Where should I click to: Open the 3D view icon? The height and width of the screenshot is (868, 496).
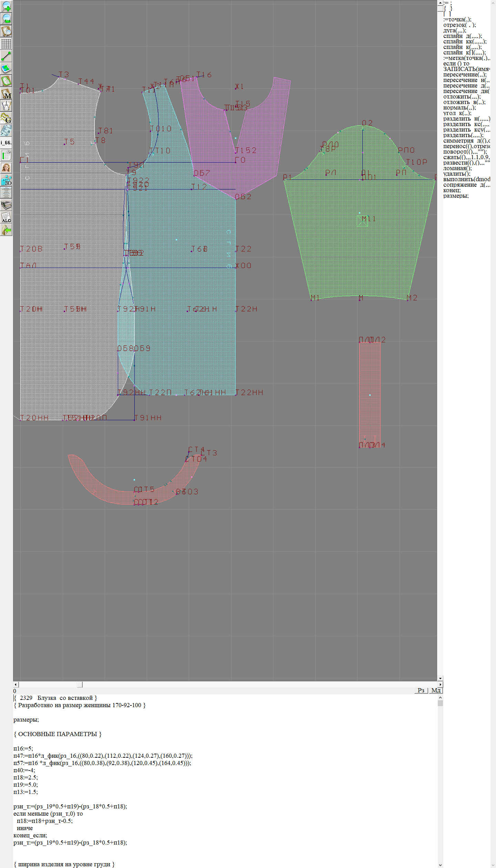point(6,180)
